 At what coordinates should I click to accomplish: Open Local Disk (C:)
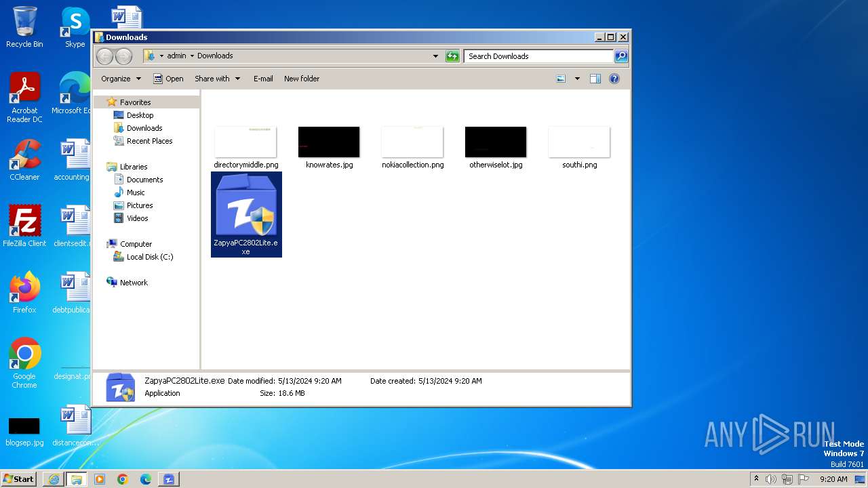(149, 257)
